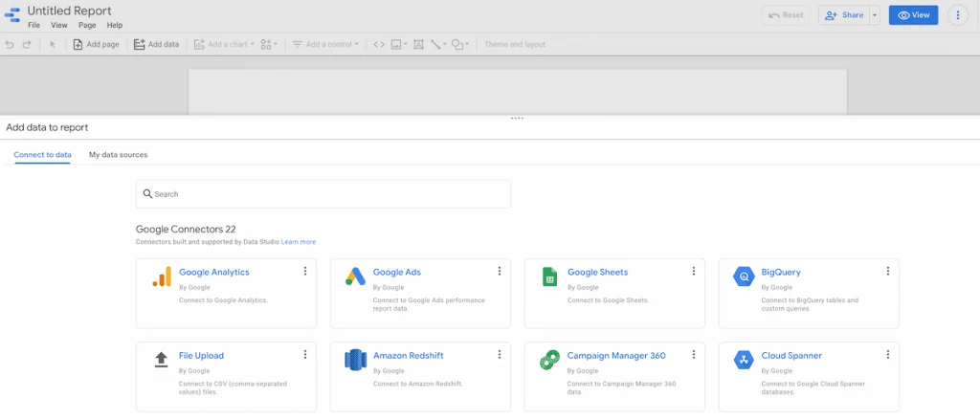980x420 pixels.
Task: Open the View menu
Action: (x=58, y=26)
